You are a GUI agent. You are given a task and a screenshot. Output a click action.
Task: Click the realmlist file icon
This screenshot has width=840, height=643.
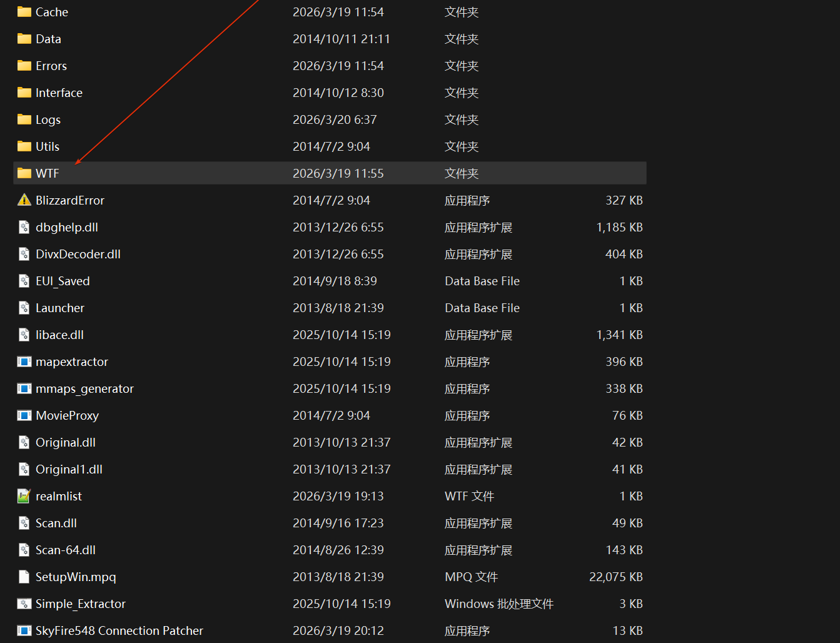[24, 496]
